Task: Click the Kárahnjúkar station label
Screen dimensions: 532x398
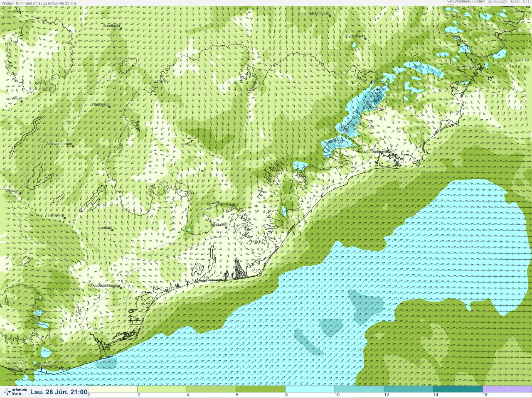Action: [319, 14]
